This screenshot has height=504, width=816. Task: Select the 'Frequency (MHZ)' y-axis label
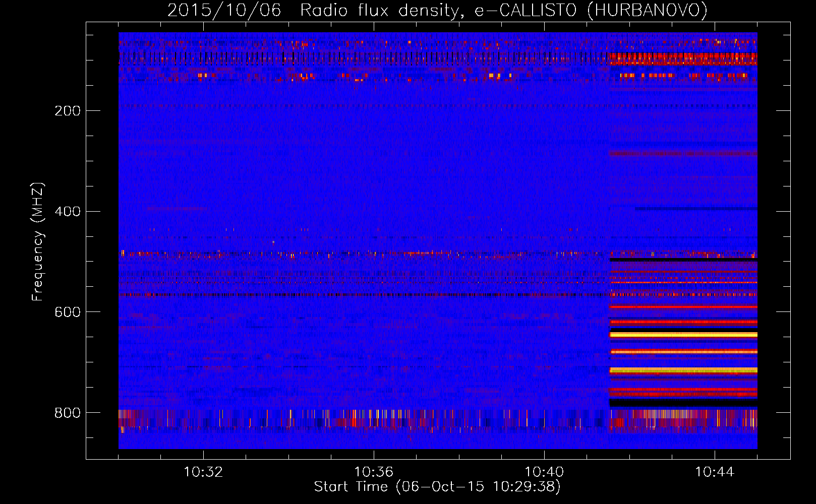click(x=38, y=241)
